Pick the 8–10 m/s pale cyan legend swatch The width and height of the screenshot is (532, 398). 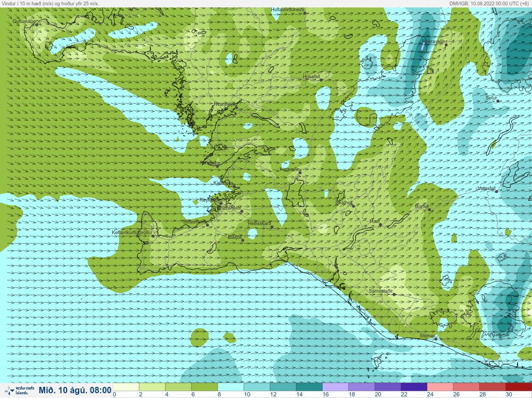tap(231, 387)
